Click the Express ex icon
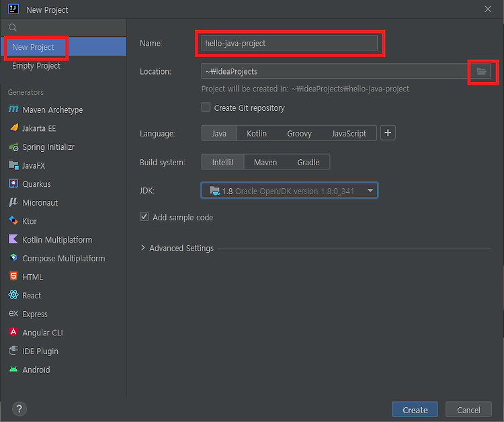Screen dimensions: 504x422 click(x=13, y=313)
